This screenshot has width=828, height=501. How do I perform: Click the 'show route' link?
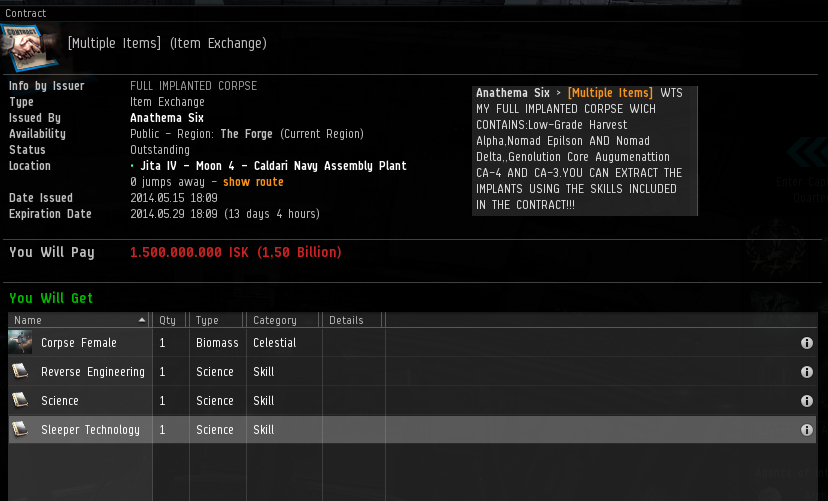click(x=253, y=182)
